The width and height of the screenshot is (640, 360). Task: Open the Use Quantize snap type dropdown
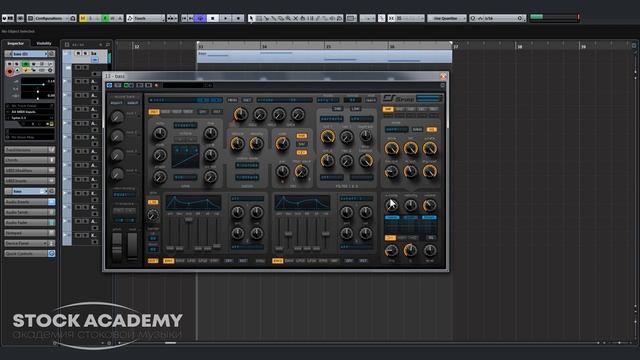[447, 18]
